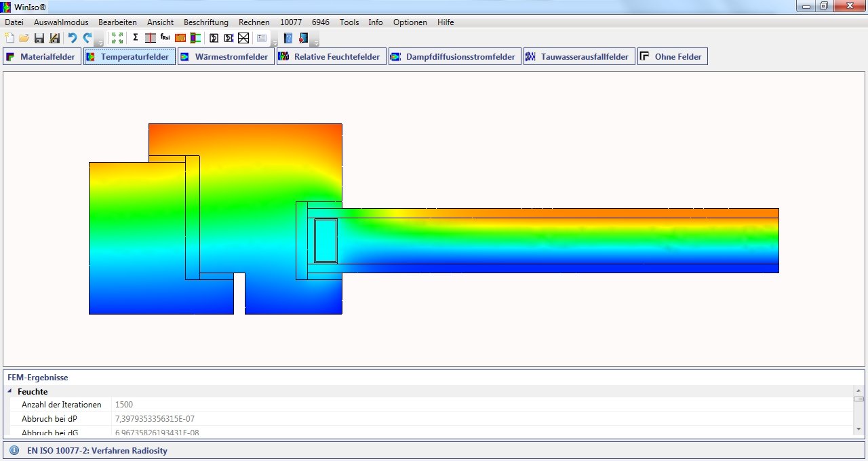Screen dimensions: 868x461
Task: Open the Beschriftung menu
Action: [206, 22]
